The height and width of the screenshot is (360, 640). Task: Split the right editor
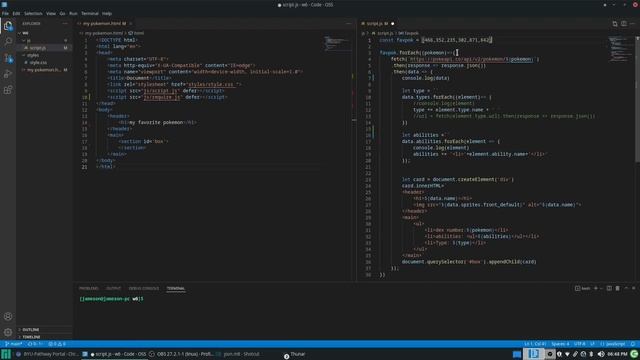tap(624, 24)
